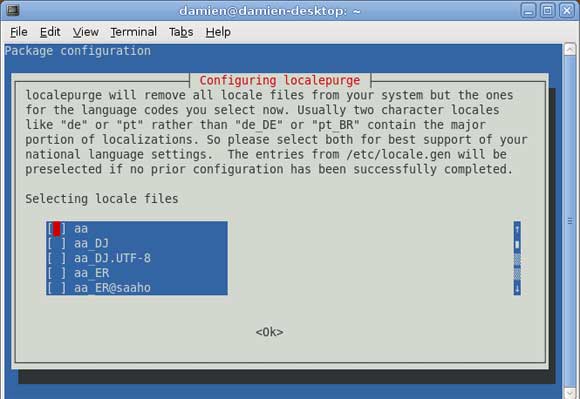Open the View menu
This screenshot has width=580, height=399.
tap(85, 32)
